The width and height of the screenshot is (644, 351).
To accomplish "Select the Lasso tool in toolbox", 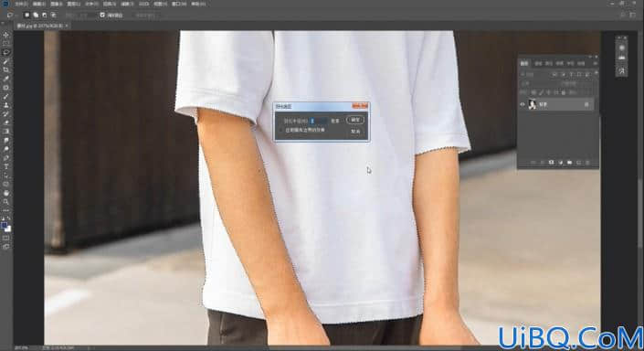I will click(x=6, y=53).
